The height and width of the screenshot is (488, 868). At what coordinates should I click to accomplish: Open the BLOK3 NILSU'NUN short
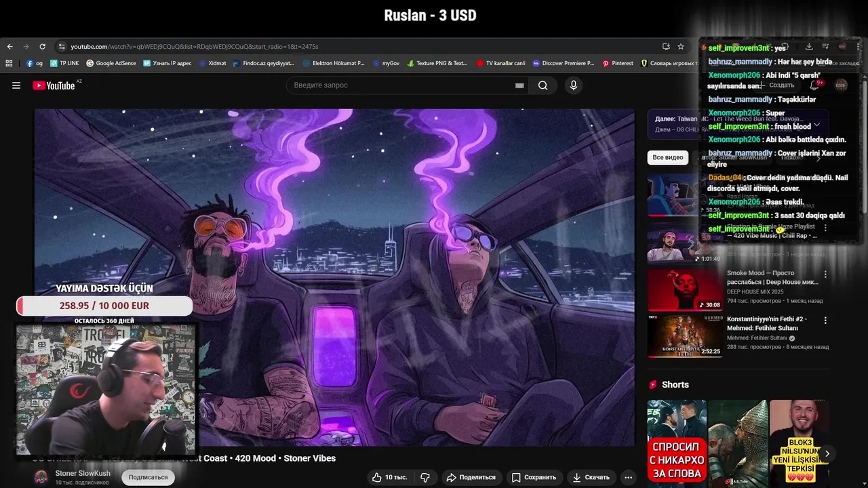(799, 443)
